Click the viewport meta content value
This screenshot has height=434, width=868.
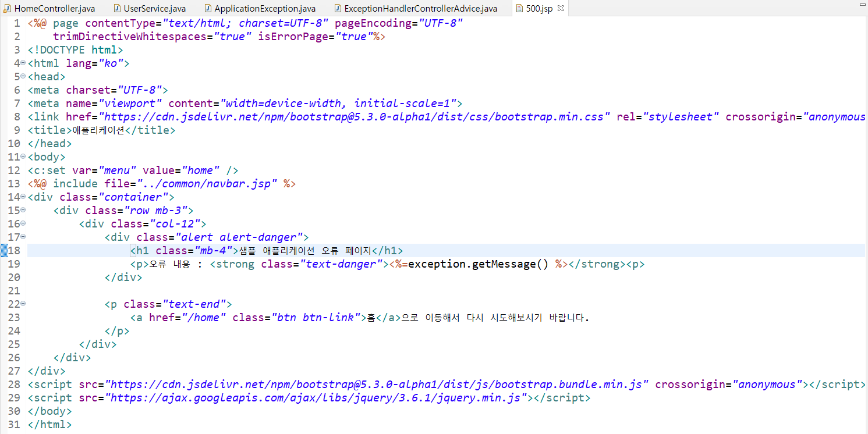(341, 104)
